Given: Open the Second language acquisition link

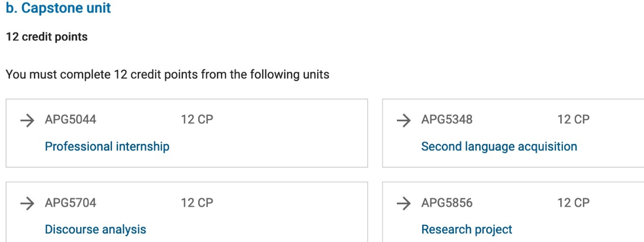Looking at the screenshot, I should point(499,147).
